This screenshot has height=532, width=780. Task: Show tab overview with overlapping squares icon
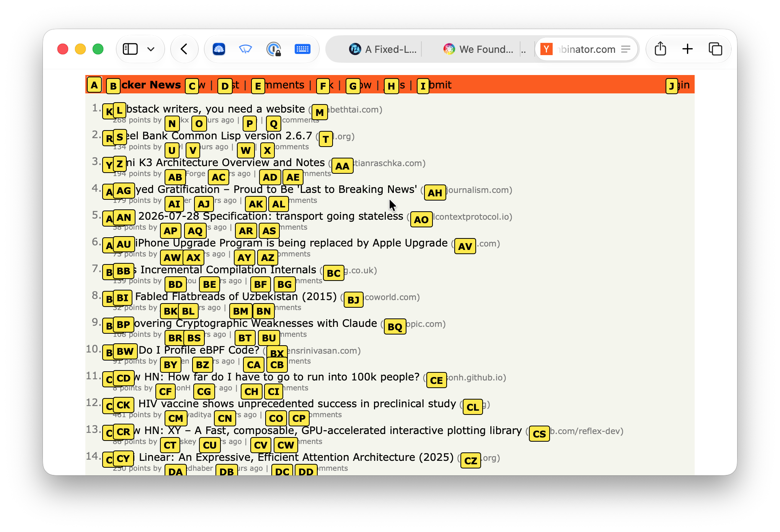point(715,49)
